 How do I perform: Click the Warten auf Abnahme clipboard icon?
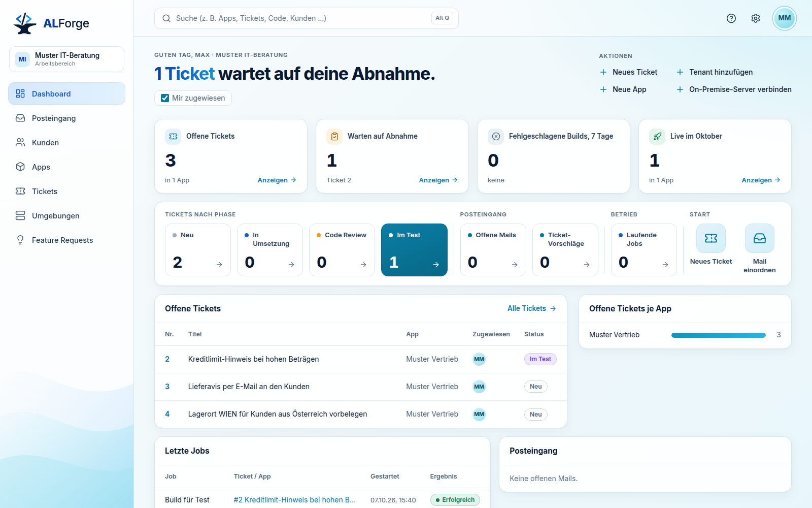[334, 136]
